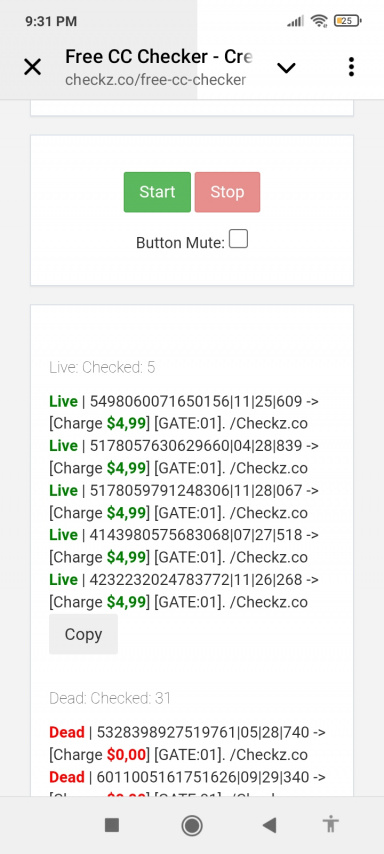Click the Copy button under Live results
This screenshot has width=384, height=854.
[x=83, y=634]
